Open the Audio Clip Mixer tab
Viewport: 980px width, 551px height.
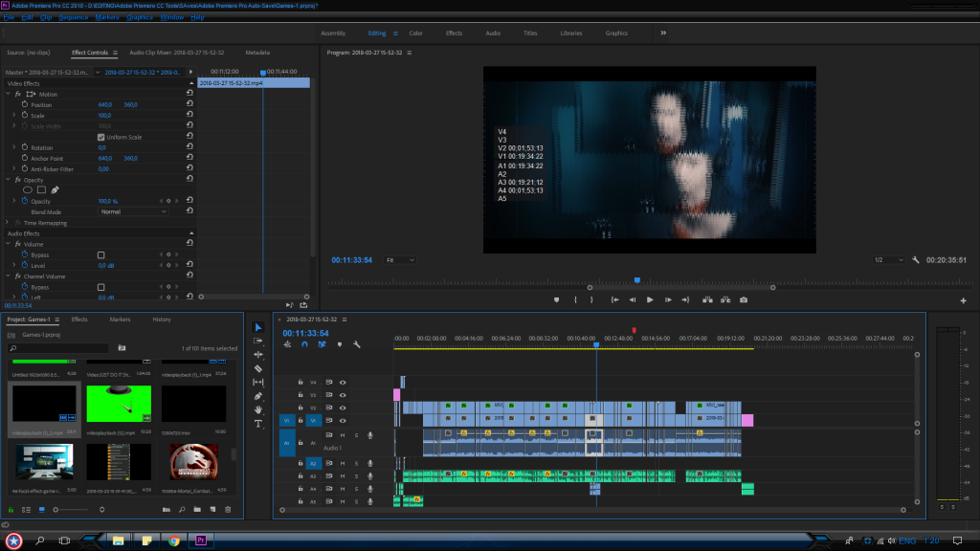(176, 53)
